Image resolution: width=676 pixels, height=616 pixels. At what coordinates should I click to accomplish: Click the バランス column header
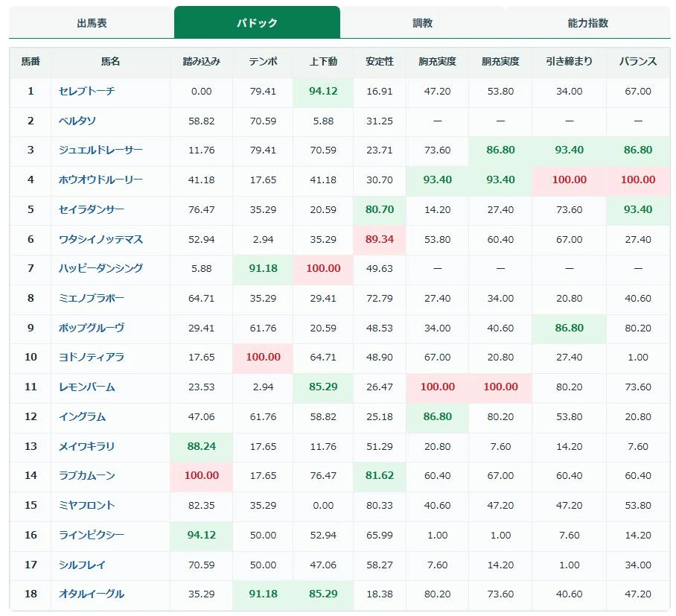coord(638,62)
